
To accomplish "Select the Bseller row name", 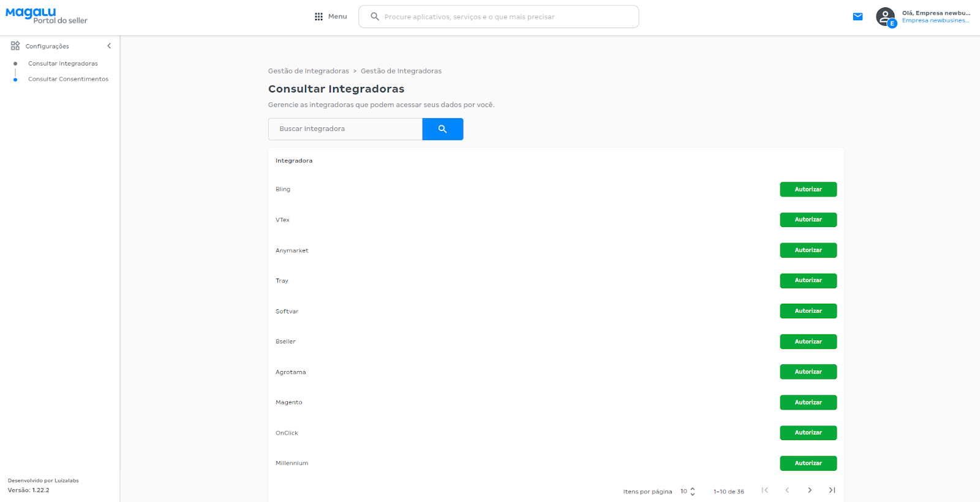I will point(285,342).
